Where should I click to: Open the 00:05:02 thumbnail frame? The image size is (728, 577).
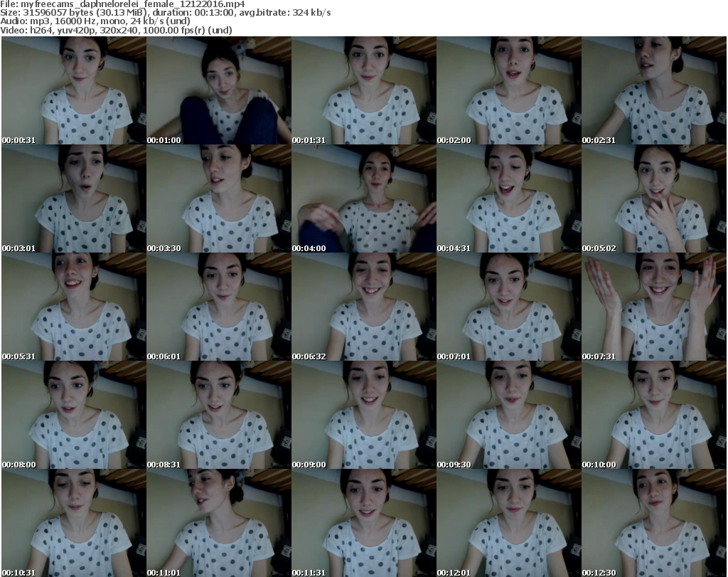654,198
